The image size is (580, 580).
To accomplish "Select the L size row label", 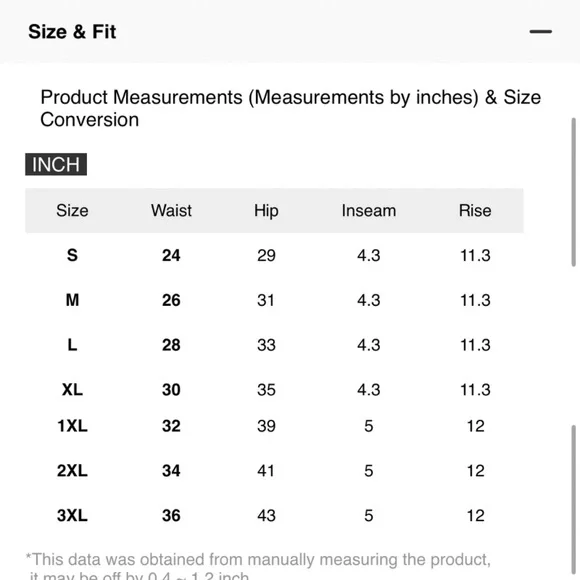I will click(72, 345).
